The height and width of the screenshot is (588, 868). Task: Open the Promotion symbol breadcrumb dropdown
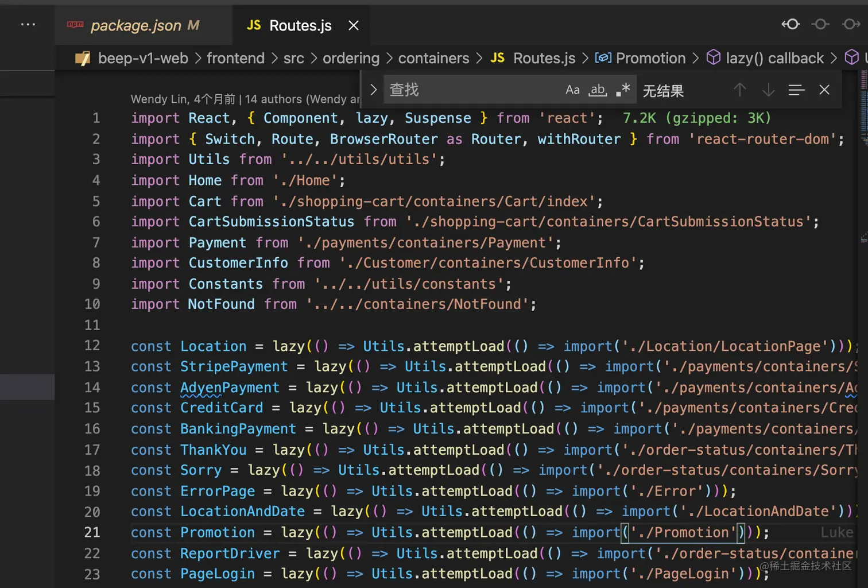point(650,58)
